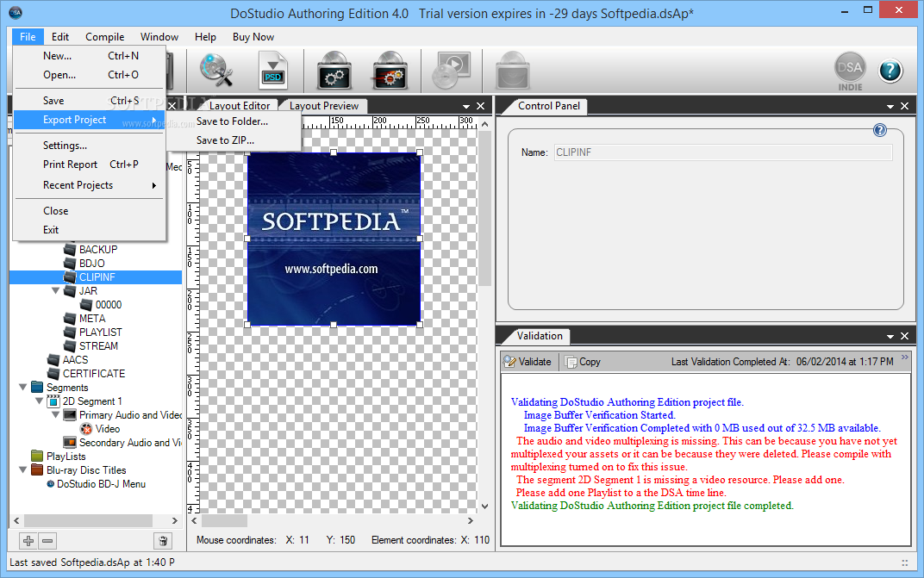Choose New... from File menu
The height and width of the screenshot is (578, 924).
click(89, 56)
